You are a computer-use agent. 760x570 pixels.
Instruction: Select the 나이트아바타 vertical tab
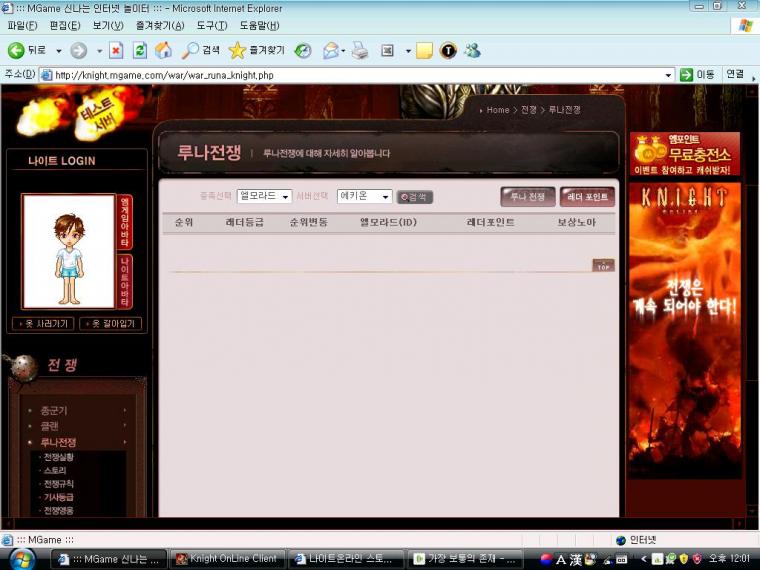125,281
